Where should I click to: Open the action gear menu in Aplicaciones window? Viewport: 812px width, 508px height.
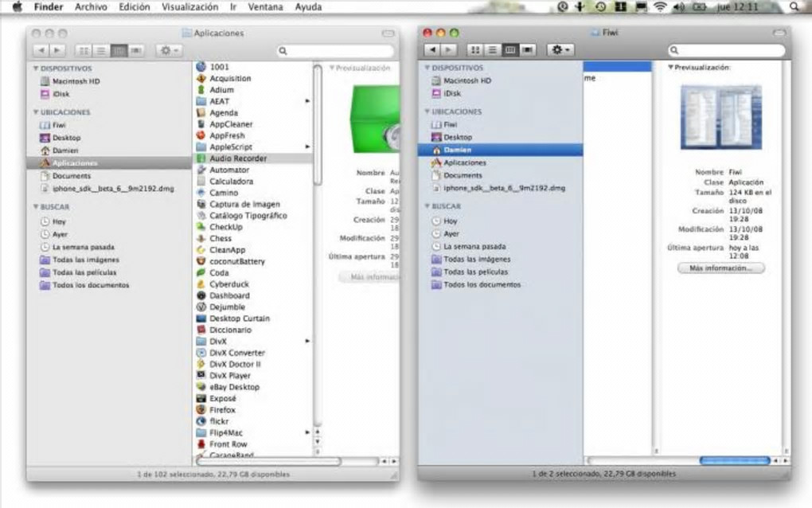(x=169, y=50)
